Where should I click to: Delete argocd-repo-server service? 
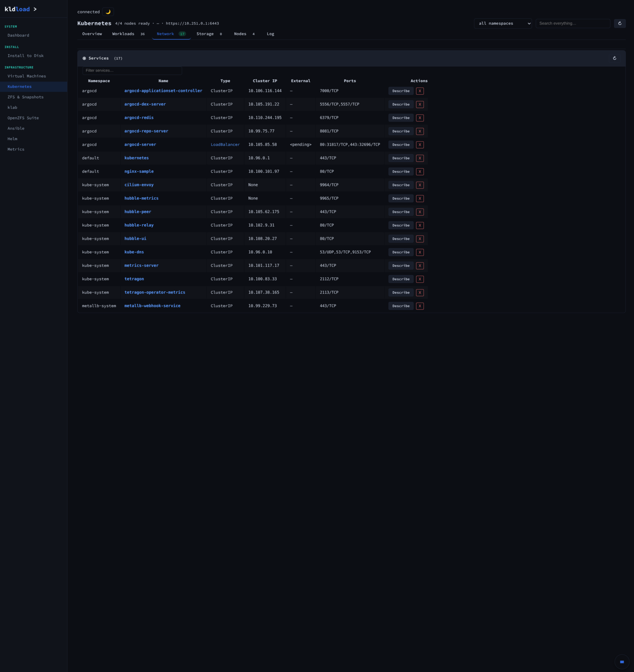[420, 131]
